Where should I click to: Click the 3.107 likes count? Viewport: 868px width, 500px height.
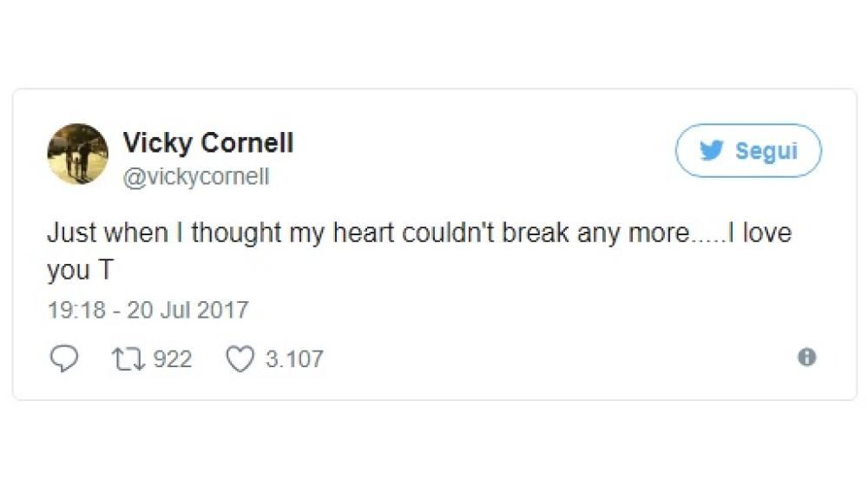tap(294, 359)
